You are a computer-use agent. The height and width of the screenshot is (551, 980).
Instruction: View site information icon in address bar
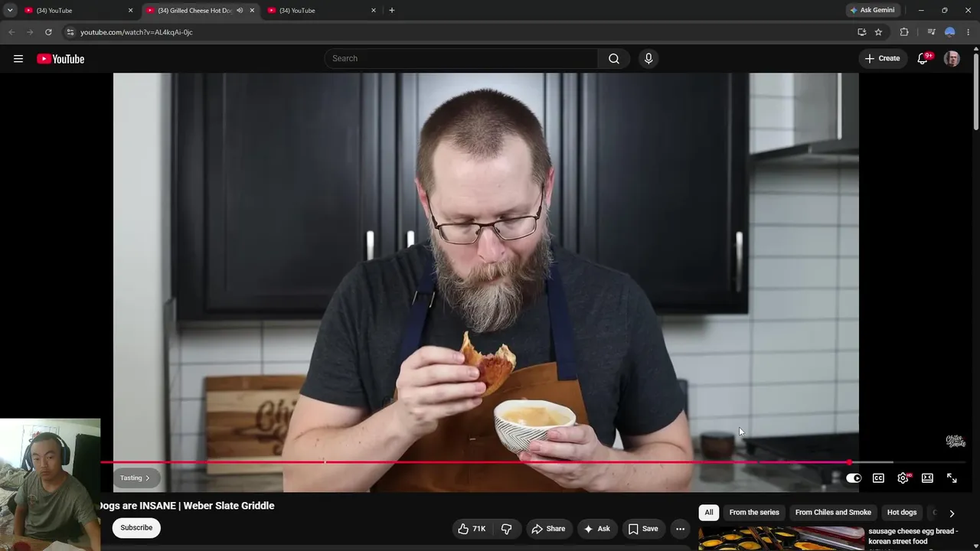70,32
